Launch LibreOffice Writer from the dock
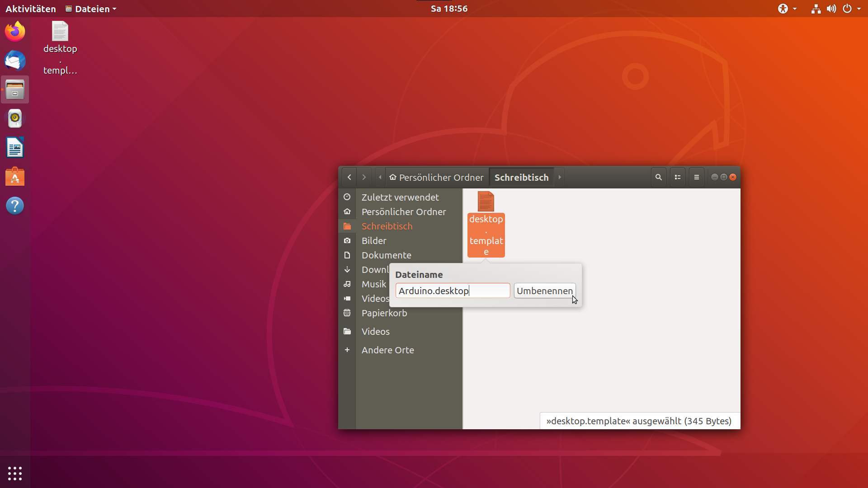The image size is (868, 488). 15,147
